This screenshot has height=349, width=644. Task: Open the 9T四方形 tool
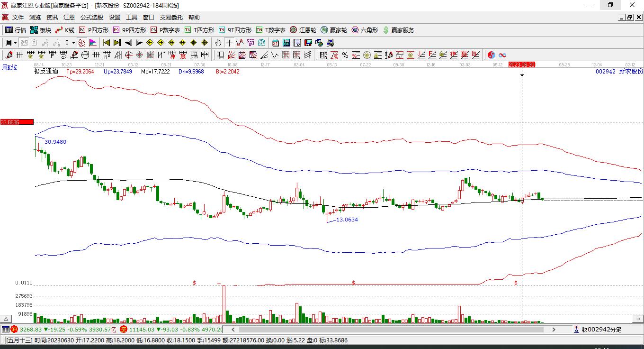tap(235, 30)
